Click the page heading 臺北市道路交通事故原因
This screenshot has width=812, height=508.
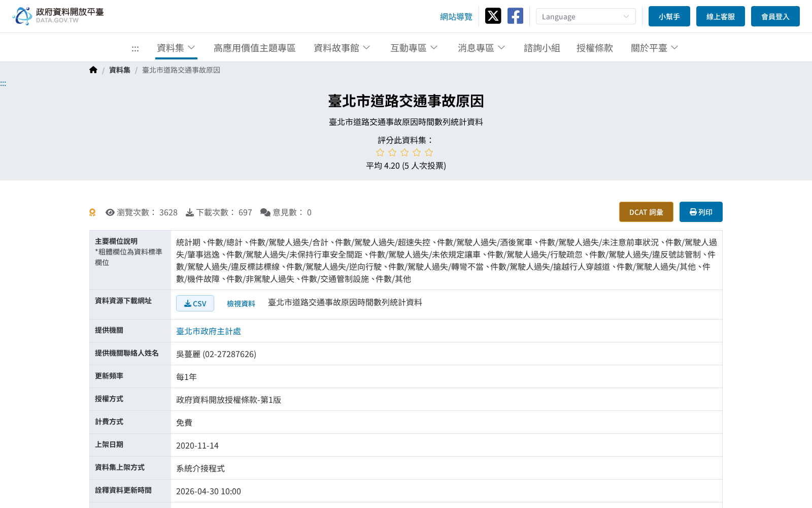tap(406, 101)
